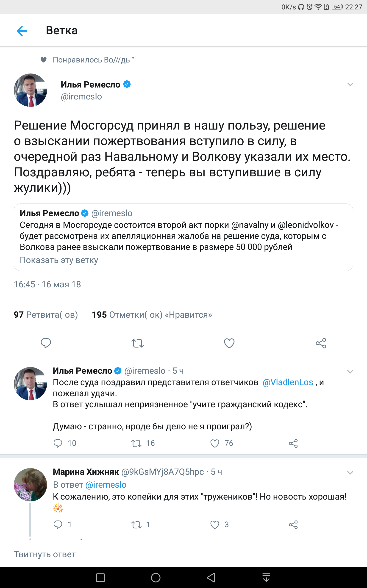Retweet the main Мосгорсуд tweet
The width and height of the screenshot is (367, 588).
[137, 343]
